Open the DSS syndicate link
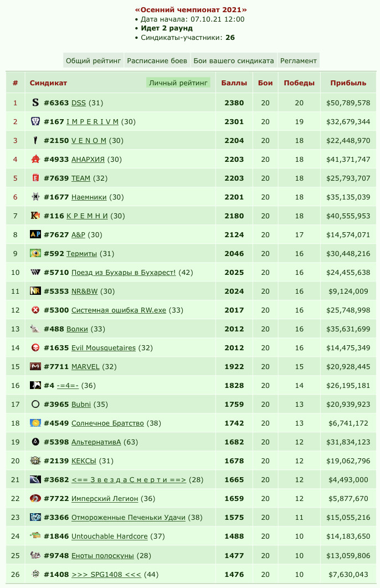This screenshot has height=588, width=380. coord(79,103)
